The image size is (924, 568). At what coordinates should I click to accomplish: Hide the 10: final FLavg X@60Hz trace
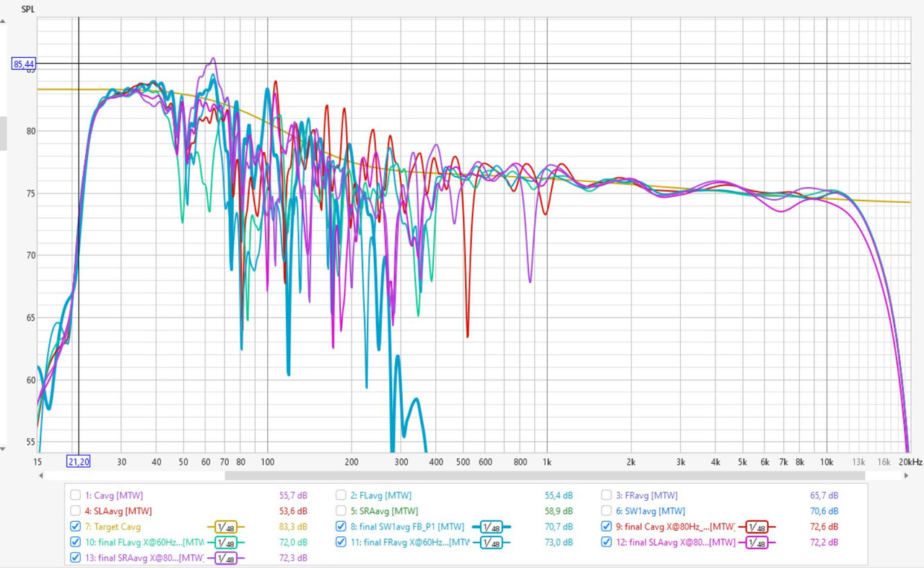[75, 543]
